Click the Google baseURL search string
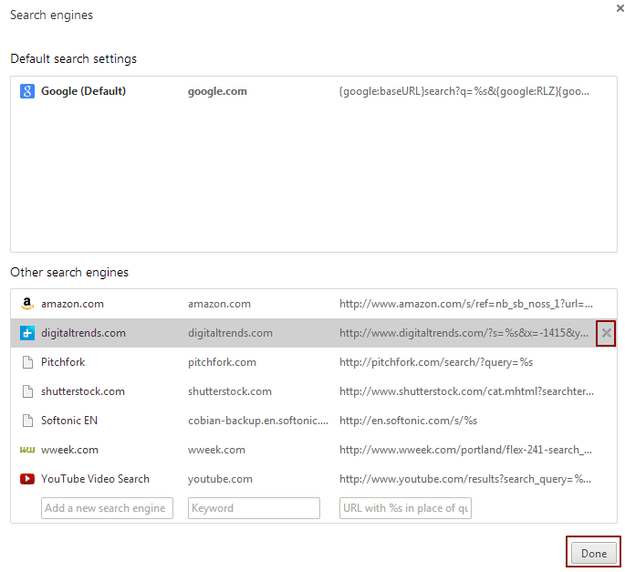Screen dimensions: 625x572 pyautogui.click(x=464, y=91)
